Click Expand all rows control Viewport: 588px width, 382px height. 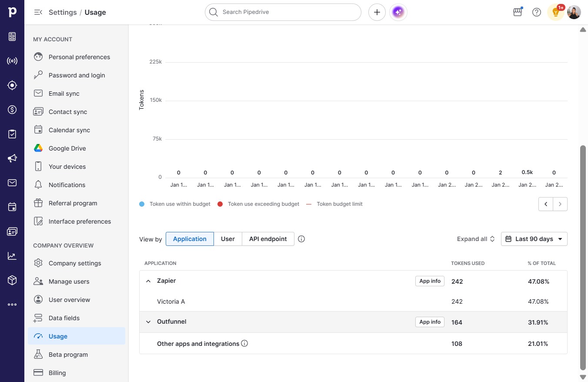pyautogui.click(x=476, y=239)
